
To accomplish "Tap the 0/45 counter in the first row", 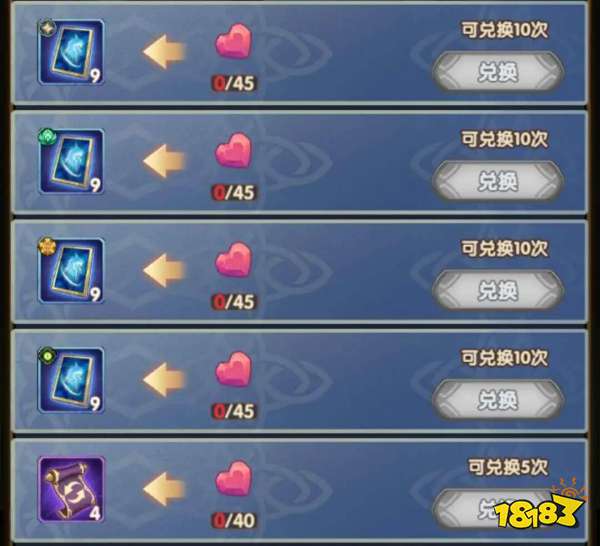I will (x=234, y=83).
